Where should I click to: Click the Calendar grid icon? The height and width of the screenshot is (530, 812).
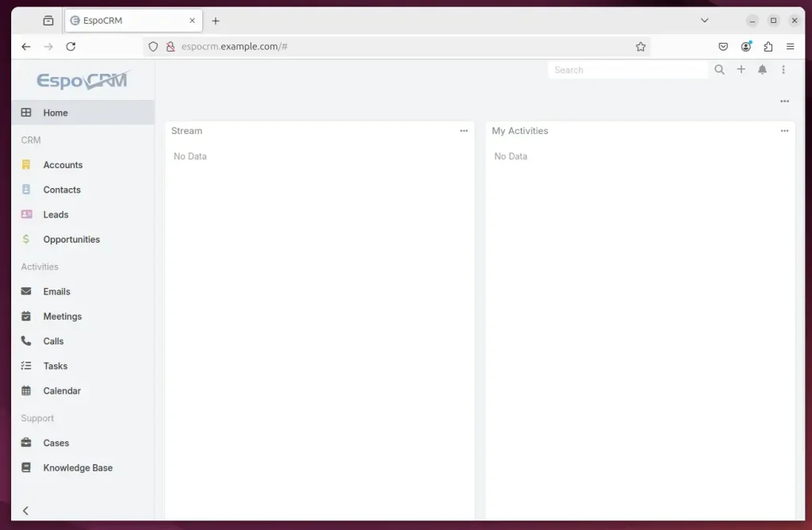pyautogui.click(x=26, y=390)
